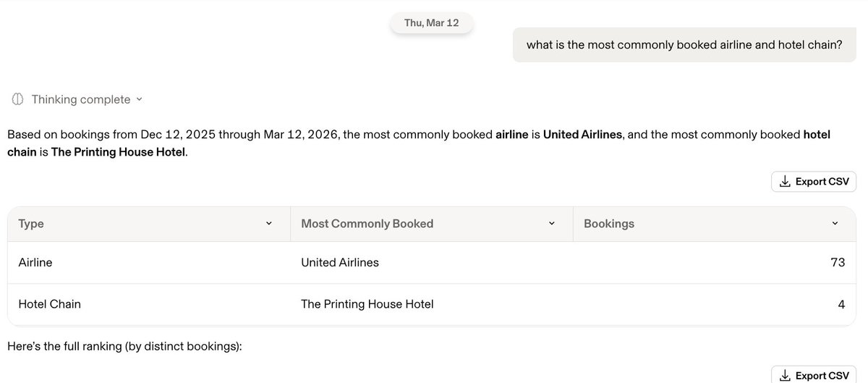868x383 pixels.
Task: Click the bookings count 4 cell
Action: 841,304
